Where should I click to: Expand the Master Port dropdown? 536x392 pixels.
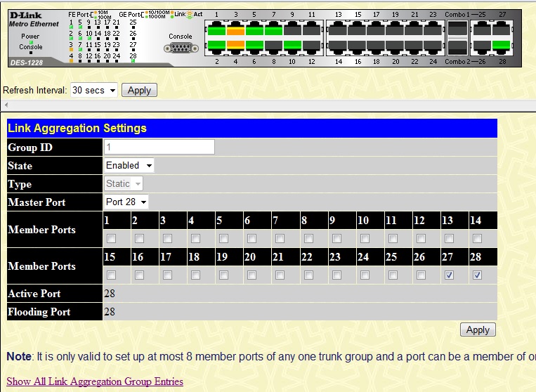(x=126, y=202)
